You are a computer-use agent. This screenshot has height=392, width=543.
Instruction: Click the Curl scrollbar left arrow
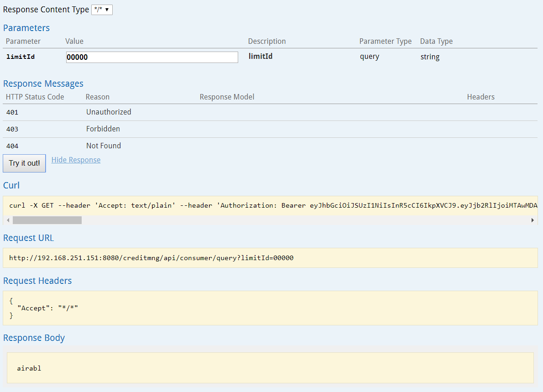tap(7, 220)
